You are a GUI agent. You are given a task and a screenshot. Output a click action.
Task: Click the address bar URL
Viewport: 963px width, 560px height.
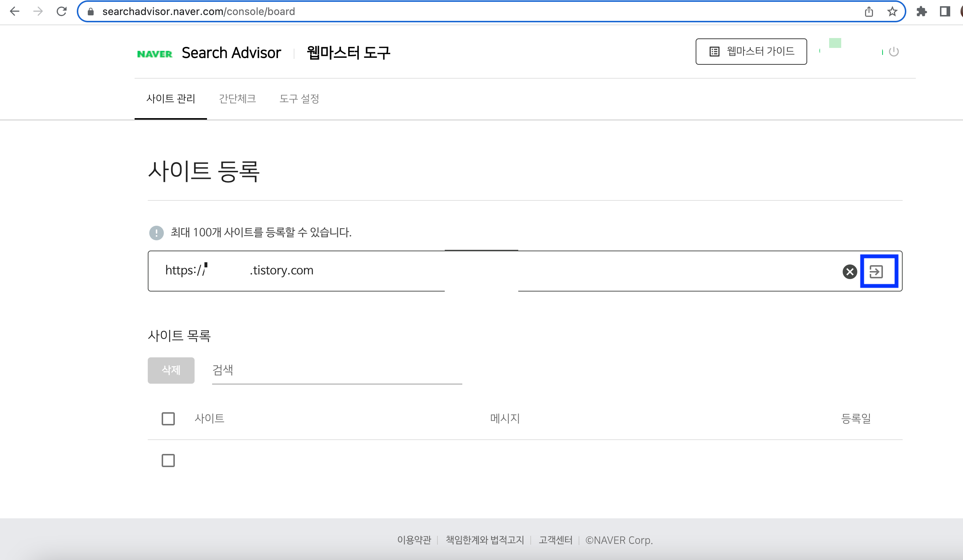199,12
